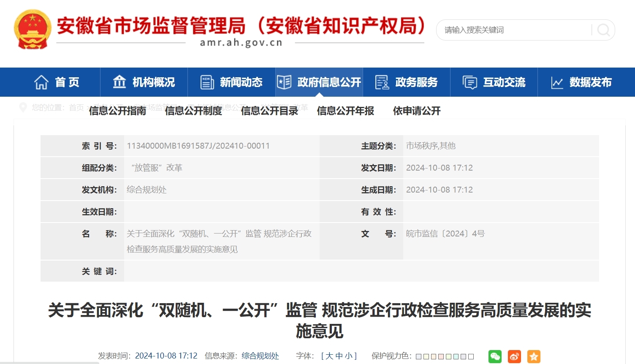Click index number 11340000MB1691587J/202410-00011
The width and height of the screenshot is (635, 364).
coord(198,146)
